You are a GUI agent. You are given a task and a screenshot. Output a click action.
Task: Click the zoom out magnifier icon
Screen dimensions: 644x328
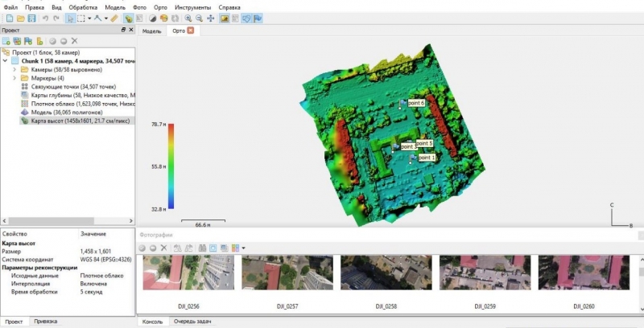click(199, 18)
